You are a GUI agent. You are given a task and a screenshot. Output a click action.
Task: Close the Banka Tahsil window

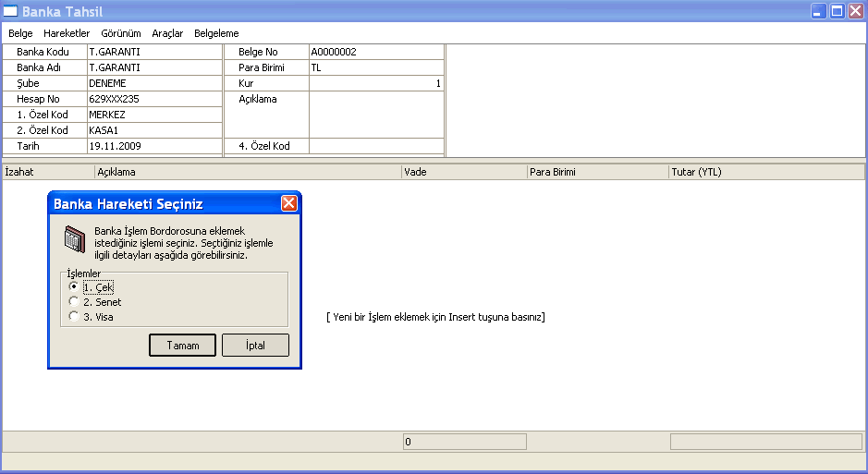(x=856, y=11)
